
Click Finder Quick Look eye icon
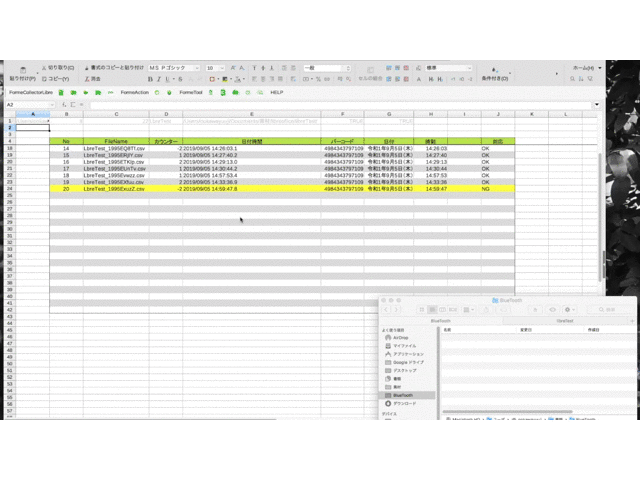[554, 309]
